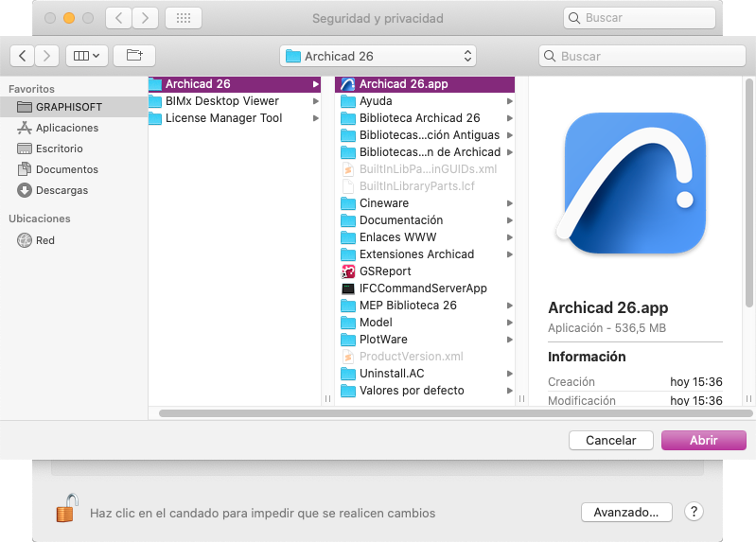Click the IFCCommandServerApp terminal icon

[348, 288]
